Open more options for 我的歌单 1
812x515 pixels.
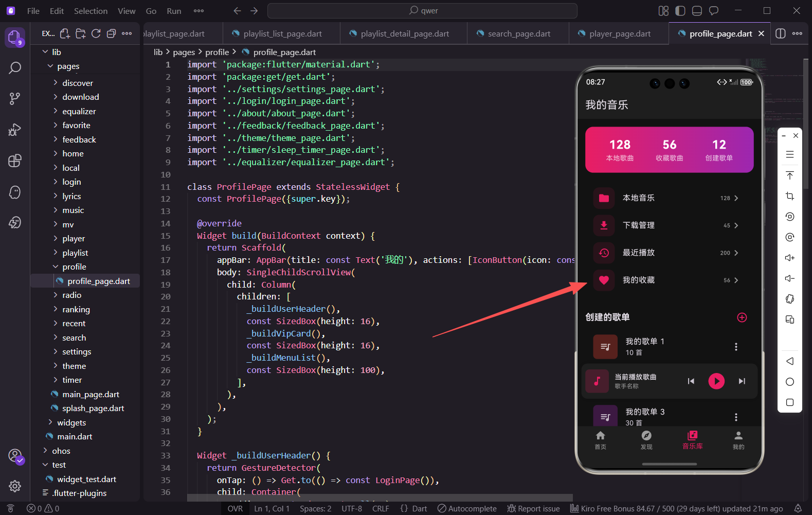(x=736, y=347)
